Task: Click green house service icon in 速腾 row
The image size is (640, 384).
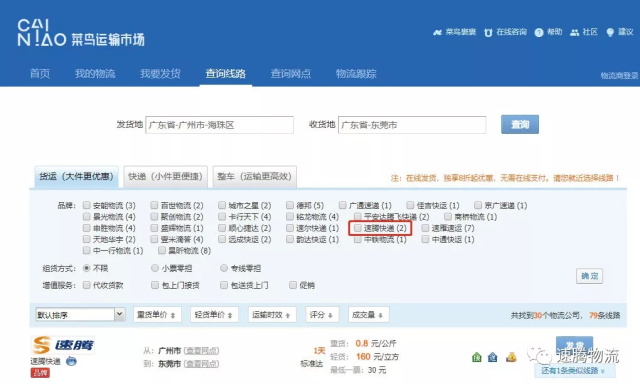Action: [476, 357]
